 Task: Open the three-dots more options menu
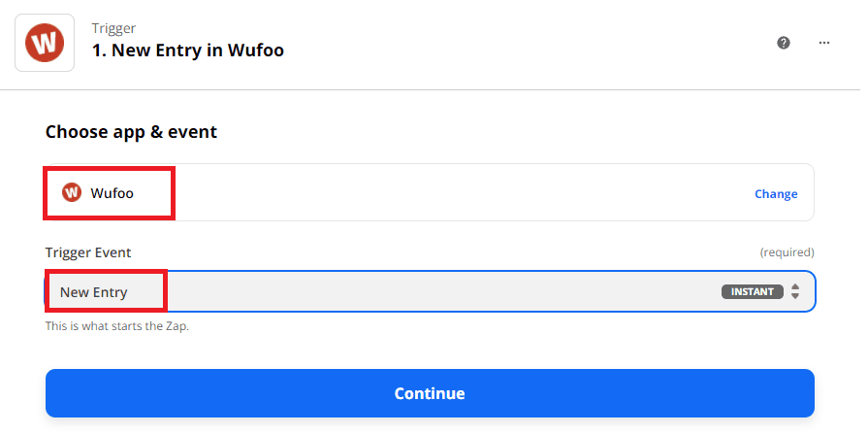824,43
